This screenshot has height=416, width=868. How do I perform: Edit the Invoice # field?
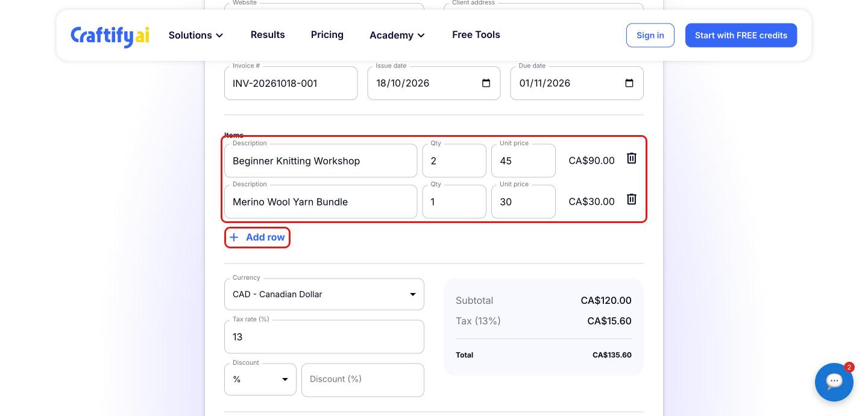(291, 83)
